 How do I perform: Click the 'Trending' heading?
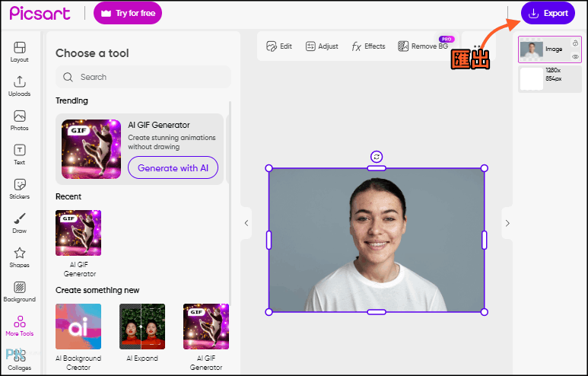click(72, 100)
